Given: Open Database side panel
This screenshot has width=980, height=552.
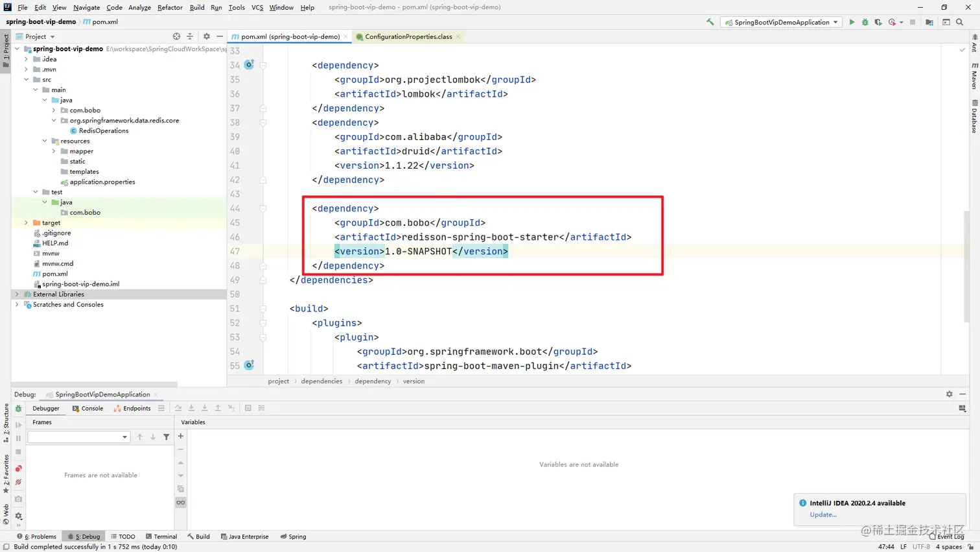Looking at the screenshot, I should click(x=974, y=117).
